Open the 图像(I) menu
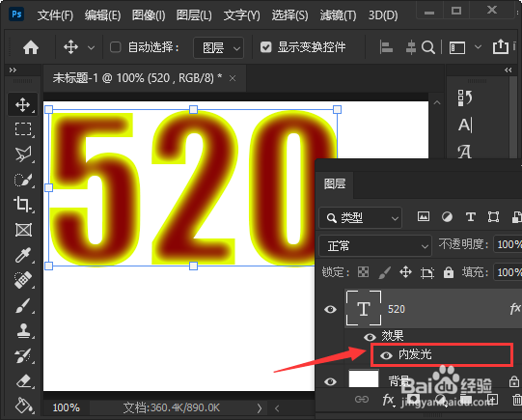This screenshot has width=522, height=420. click(149, 15)
